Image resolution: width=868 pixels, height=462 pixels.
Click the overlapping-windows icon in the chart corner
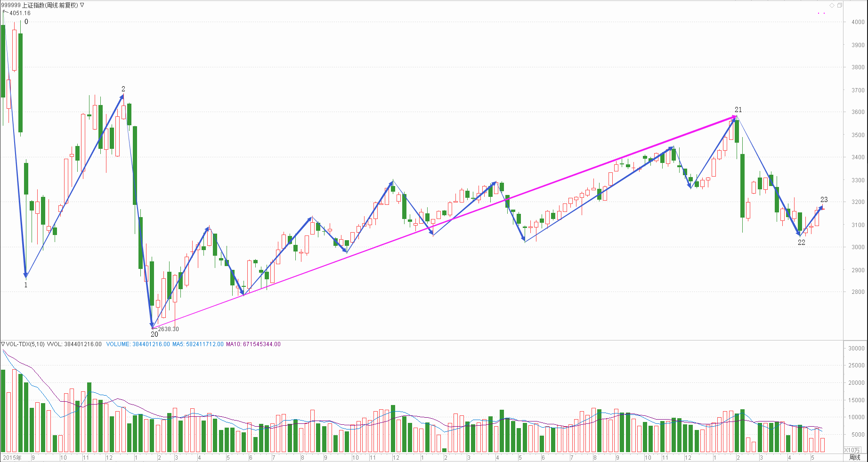click(839, 5)
